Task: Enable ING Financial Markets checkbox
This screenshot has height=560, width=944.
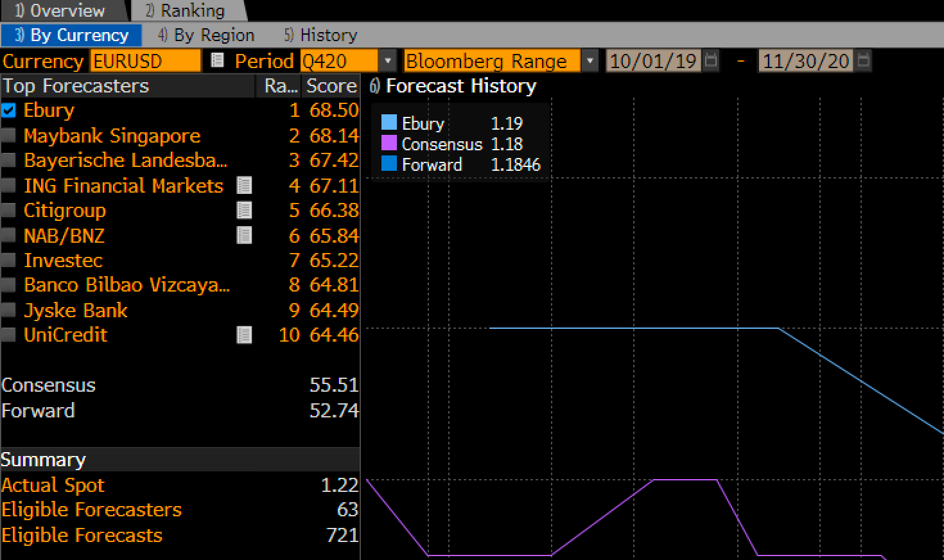Action: 8,186
